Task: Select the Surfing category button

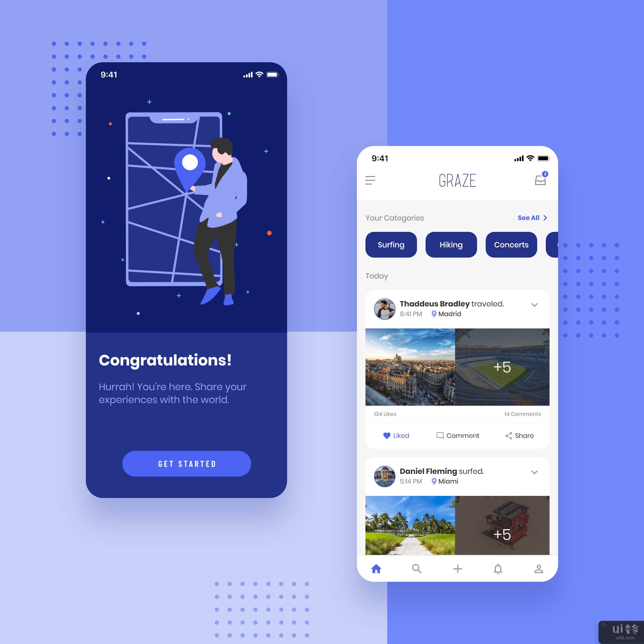Action: (391, 244)
